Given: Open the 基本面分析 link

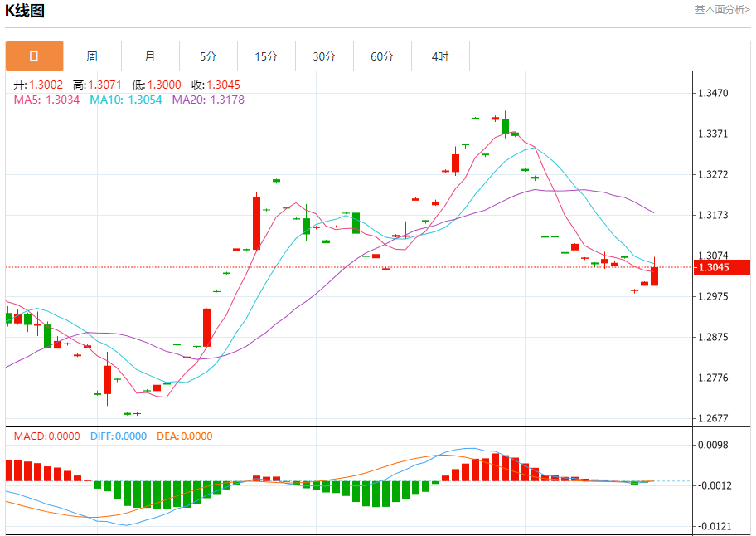Looking at the screenshot, I should [x=721, y=10].
